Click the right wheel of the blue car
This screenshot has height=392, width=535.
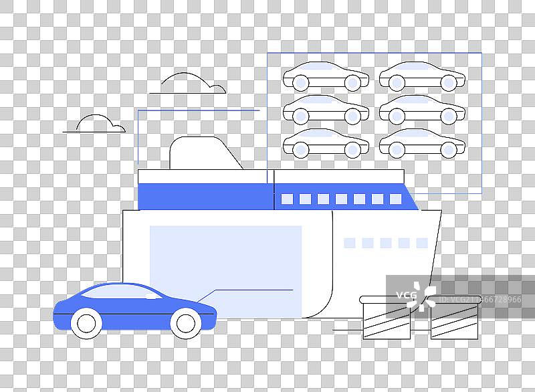[185, 323]
